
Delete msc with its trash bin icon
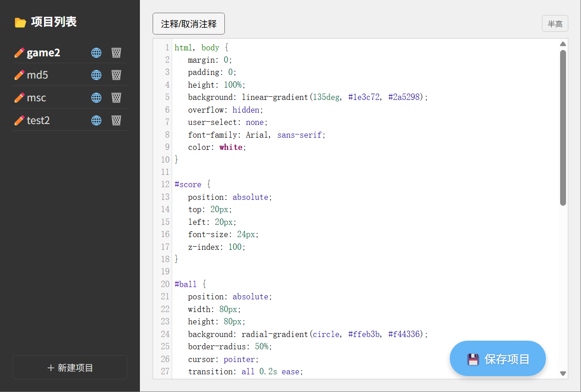pyautogui.click(x=116, y=98)
